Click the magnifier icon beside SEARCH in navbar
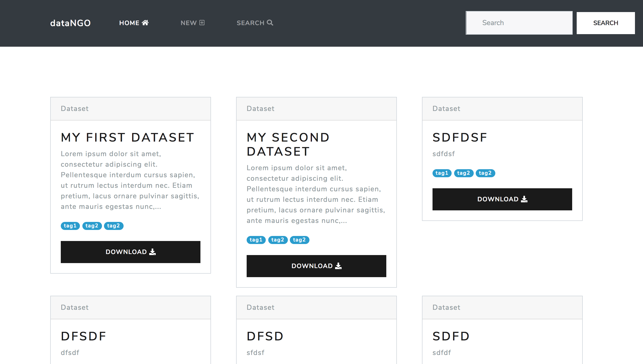The height and width of the screenshot is (364, 643). pyautogui.click(x=270, y=23)
